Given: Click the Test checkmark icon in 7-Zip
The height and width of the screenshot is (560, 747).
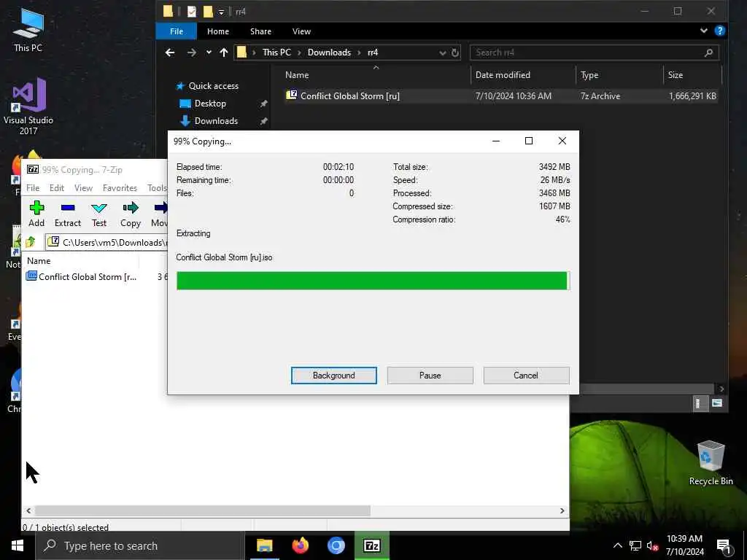Looking at the screenshot, I should pyautogui.click(x=99, y=208).
